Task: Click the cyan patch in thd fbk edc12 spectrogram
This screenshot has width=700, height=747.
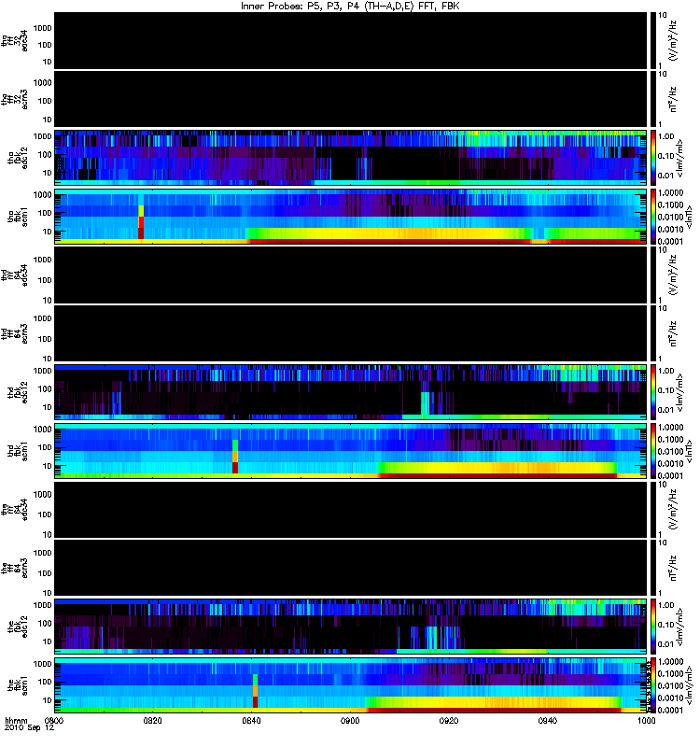Action: 425,403
